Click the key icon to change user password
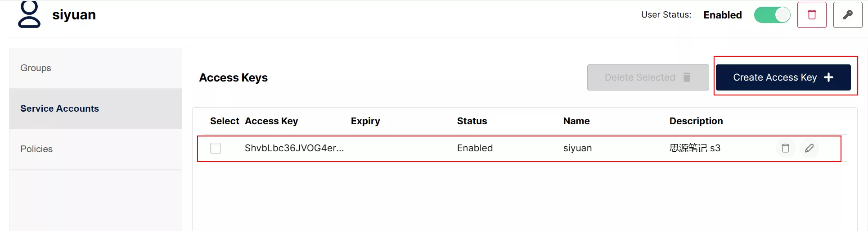Viewport: 868px width, 231px height. coord(847,15)
